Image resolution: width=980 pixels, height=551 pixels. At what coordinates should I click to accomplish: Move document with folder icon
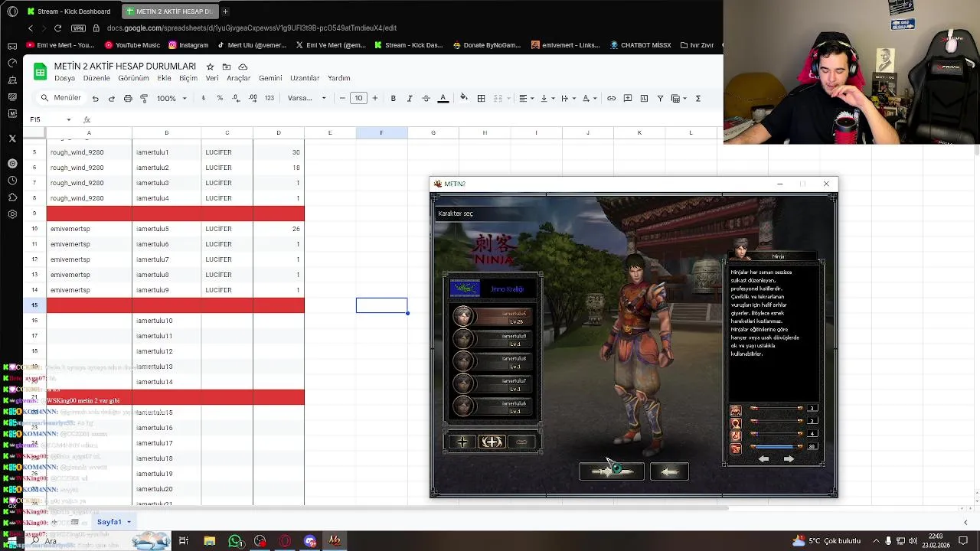point(226,67)
